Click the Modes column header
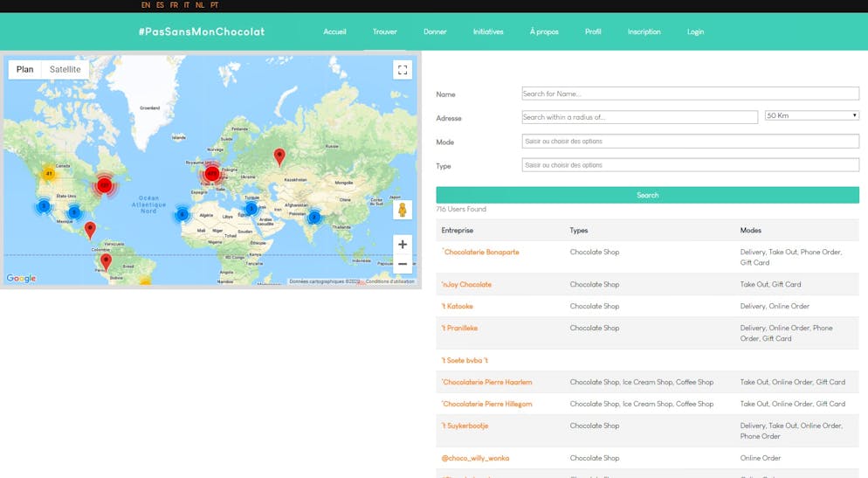 tap(751, 230)
